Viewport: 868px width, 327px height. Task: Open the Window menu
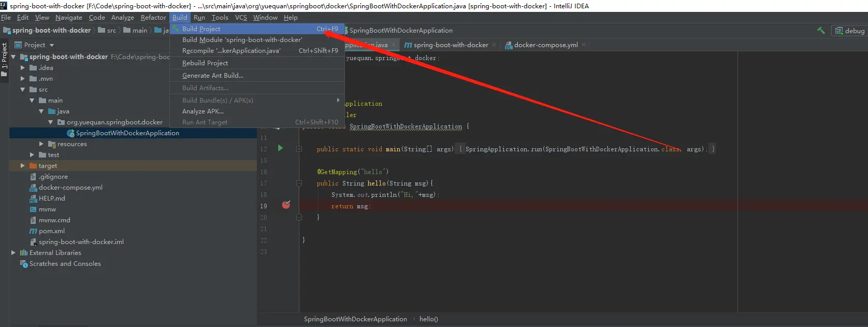pos(265,17)
